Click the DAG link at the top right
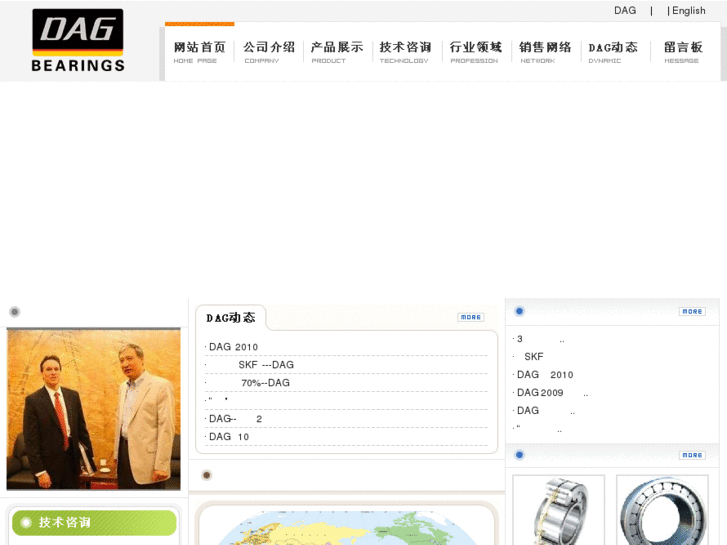The image size is (727, 545). point(625,11)
